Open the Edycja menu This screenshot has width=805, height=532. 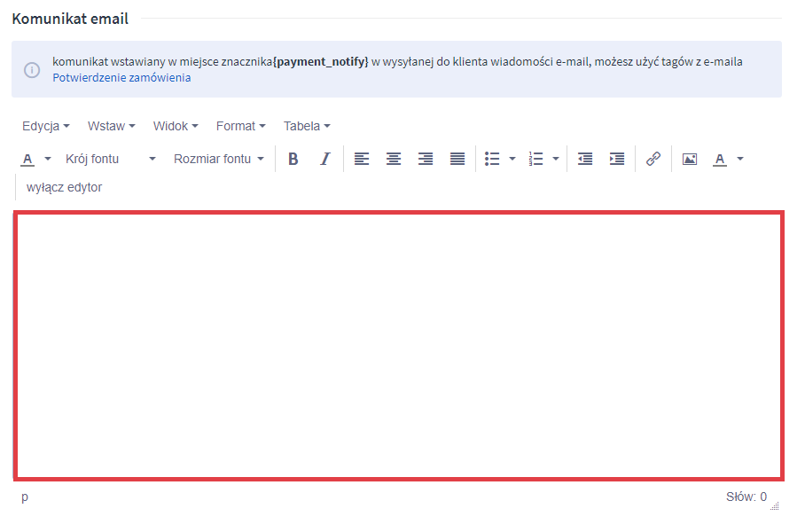45,126
